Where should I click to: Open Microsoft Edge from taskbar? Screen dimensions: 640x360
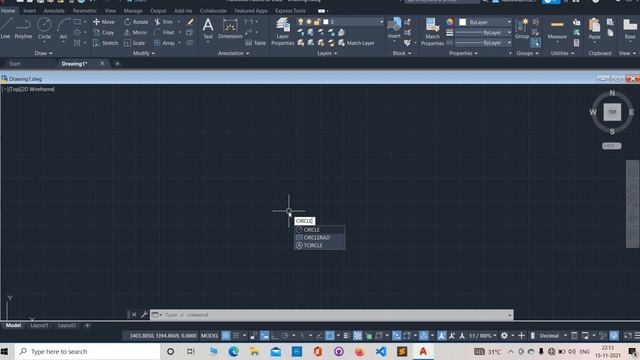click(233, 351)
